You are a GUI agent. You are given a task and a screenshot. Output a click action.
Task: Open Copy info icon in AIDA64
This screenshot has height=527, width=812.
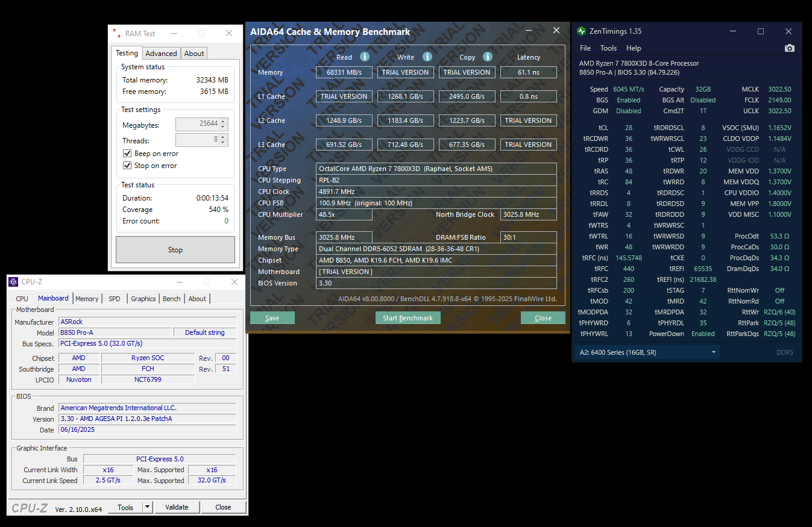point(487,57)
